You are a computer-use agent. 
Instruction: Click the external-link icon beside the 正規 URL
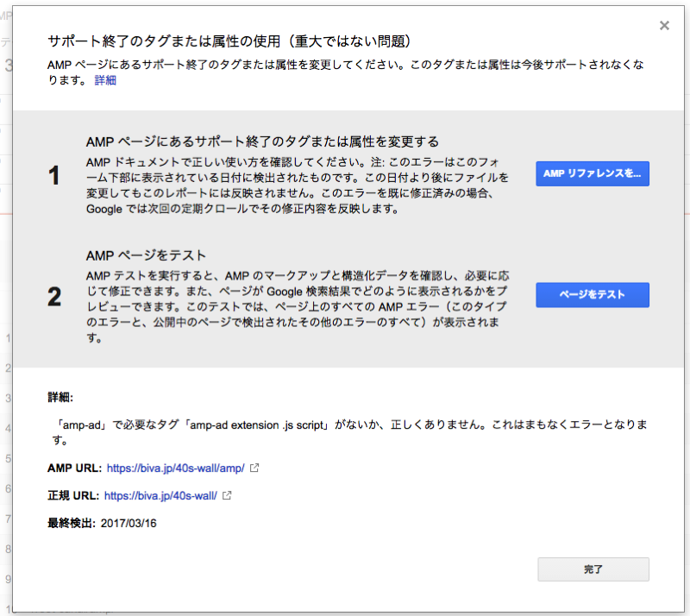[227, 495]
